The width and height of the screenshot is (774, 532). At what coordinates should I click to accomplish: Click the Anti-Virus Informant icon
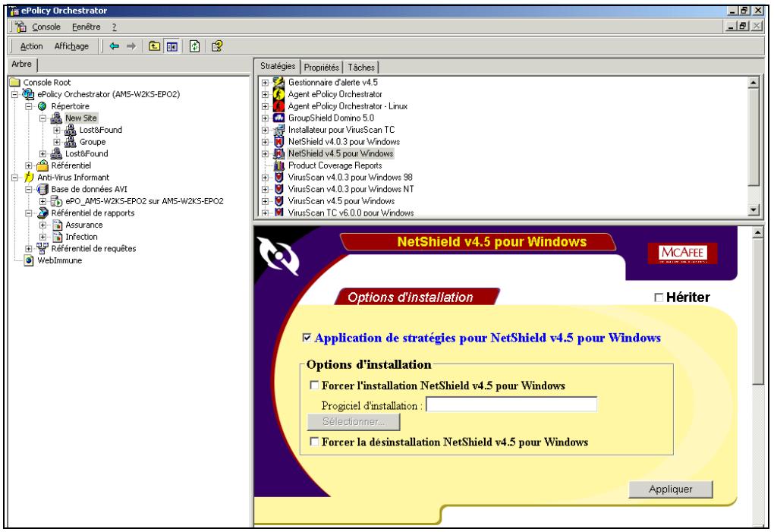tap(29, 177)
